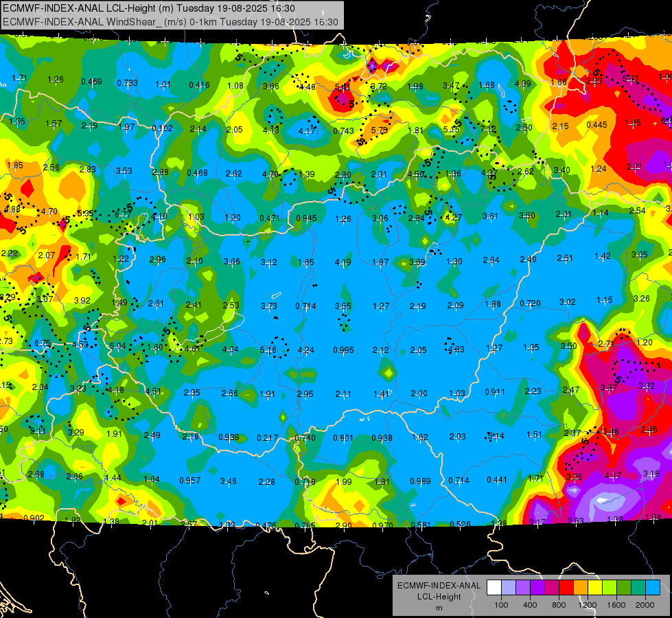672x618 pixels.
Task: Click the wind shear value 0.733
Action: tap(127, 83)
